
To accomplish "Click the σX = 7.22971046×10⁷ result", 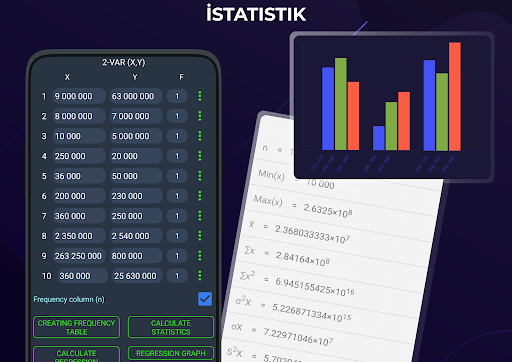I will tap(282, 335).
